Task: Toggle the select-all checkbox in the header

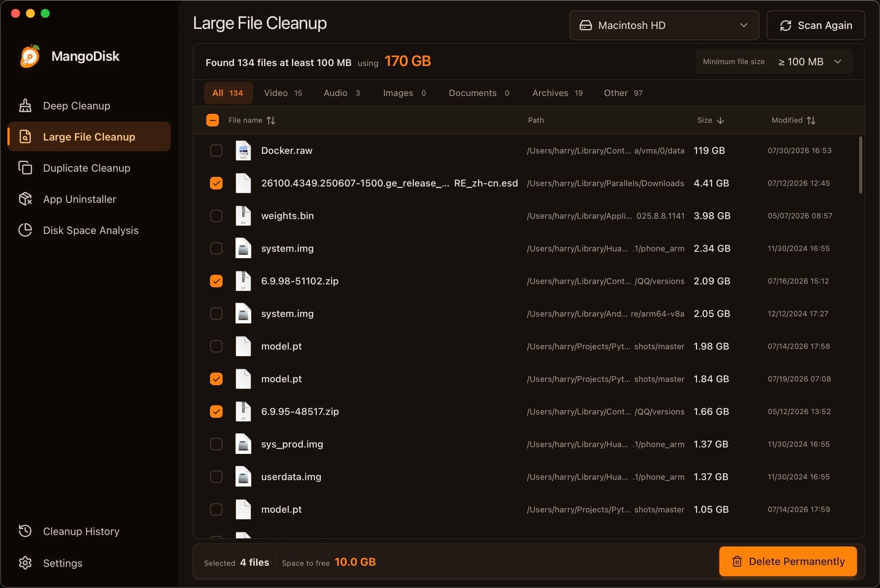Action: (x=213, y=120)
